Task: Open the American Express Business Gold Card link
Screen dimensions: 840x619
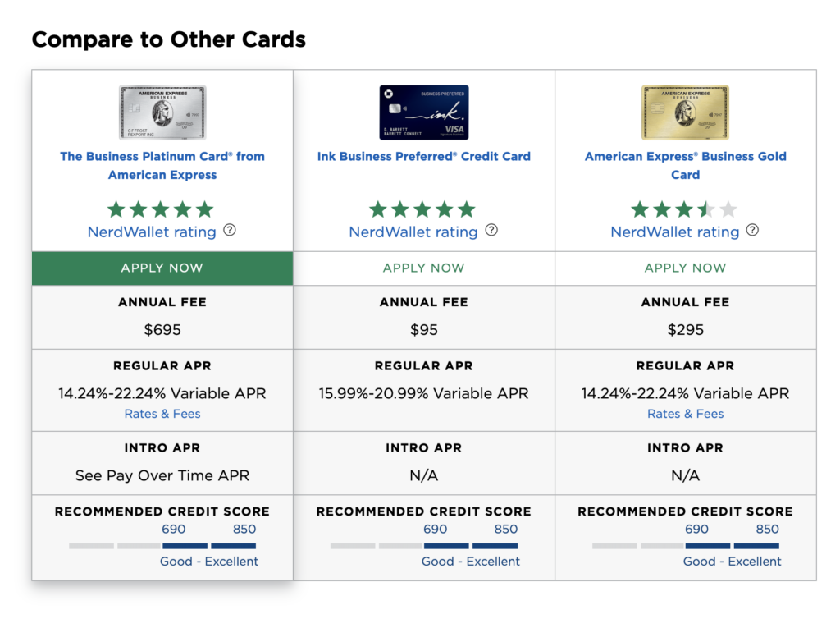Action: point(685,165)
